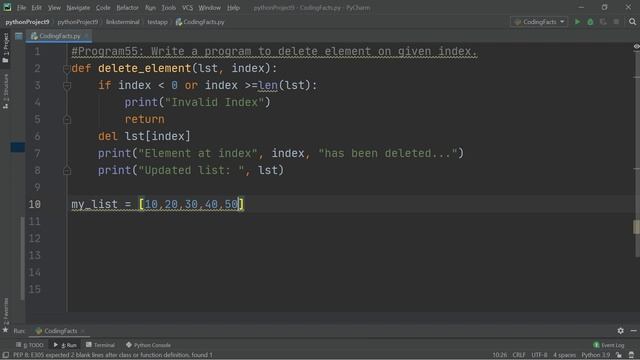
Task: Open the Run menu
Action: [150, 8]
